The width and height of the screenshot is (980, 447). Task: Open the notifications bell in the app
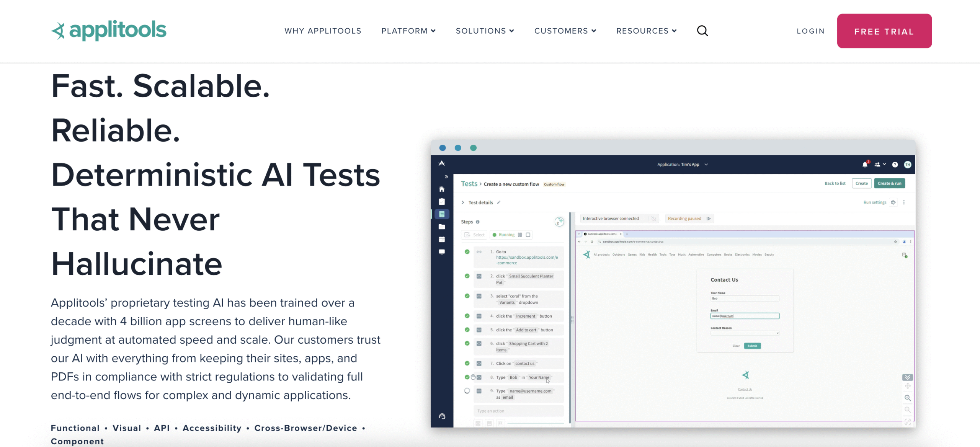[x=865, y=165]
